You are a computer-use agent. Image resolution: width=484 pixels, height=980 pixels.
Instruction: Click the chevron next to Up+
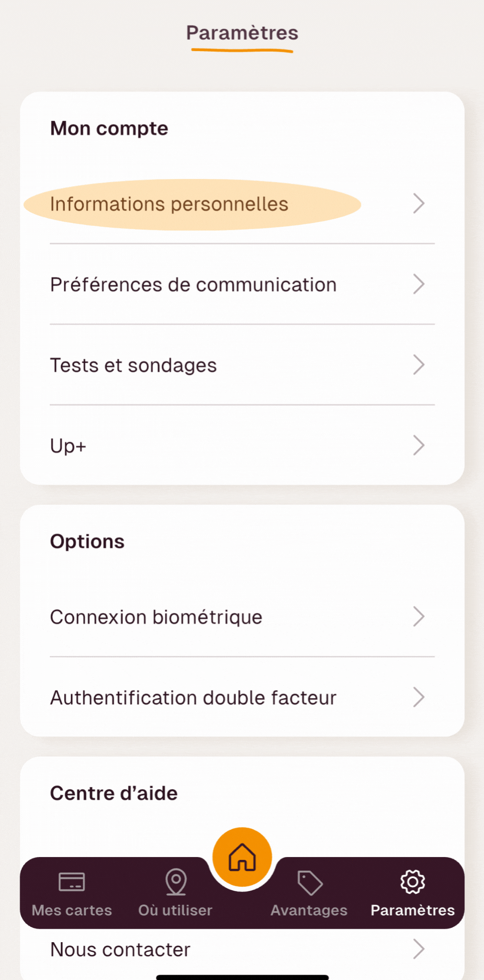[x=419, y=445]
